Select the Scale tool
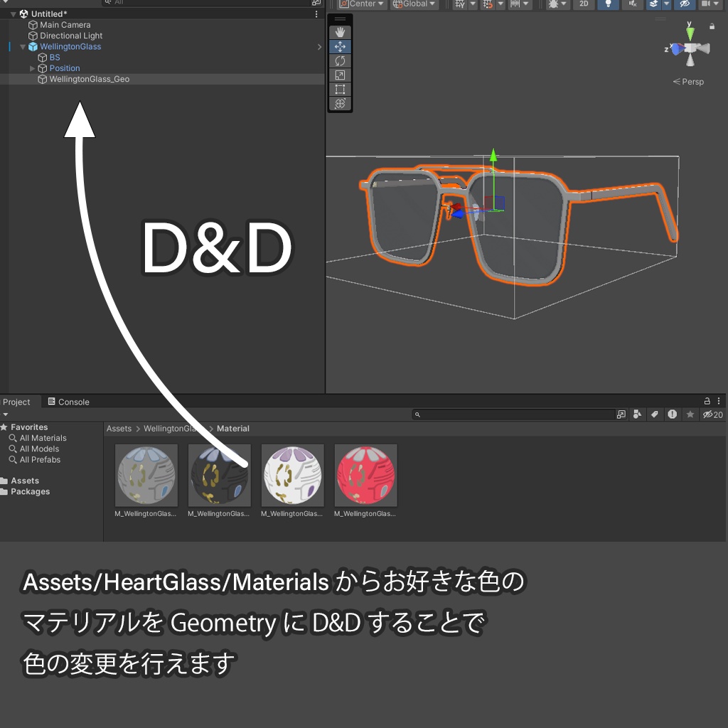 340,75
